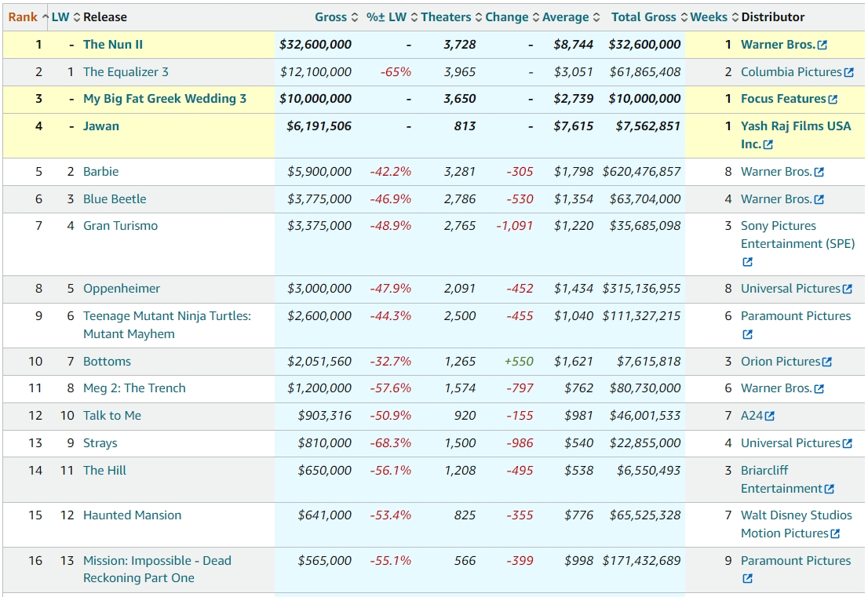Screen dimensions: 868x597
Task: Open Sony Pictures Entertainment (SPE) link
Action: click(x=797, y=235)
